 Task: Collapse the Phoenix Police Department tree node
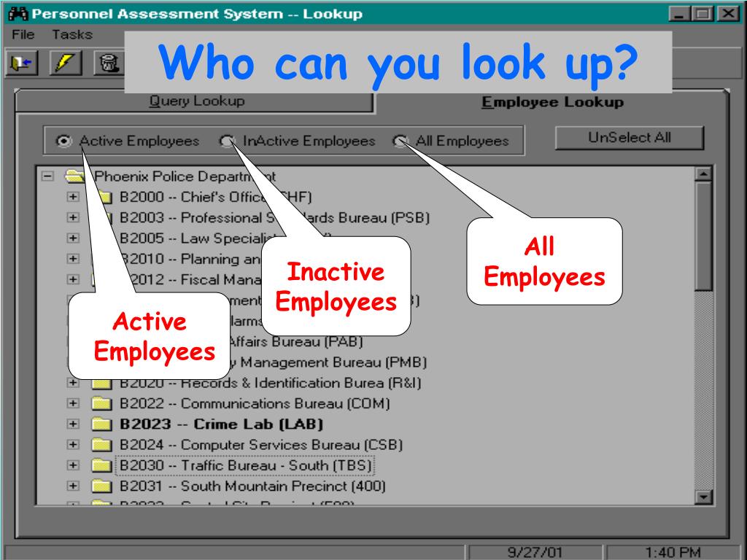(47, 176)
